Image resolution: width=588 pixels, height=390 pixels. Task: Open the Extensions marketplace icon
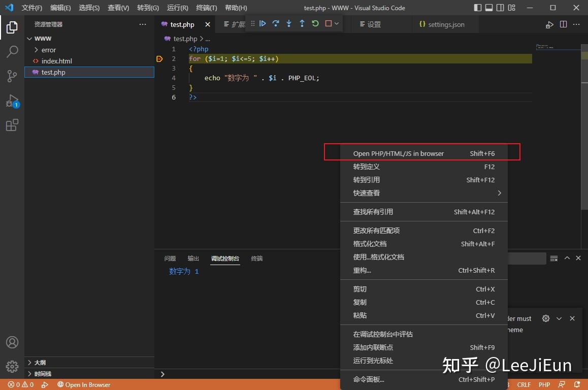click(12, 125)
